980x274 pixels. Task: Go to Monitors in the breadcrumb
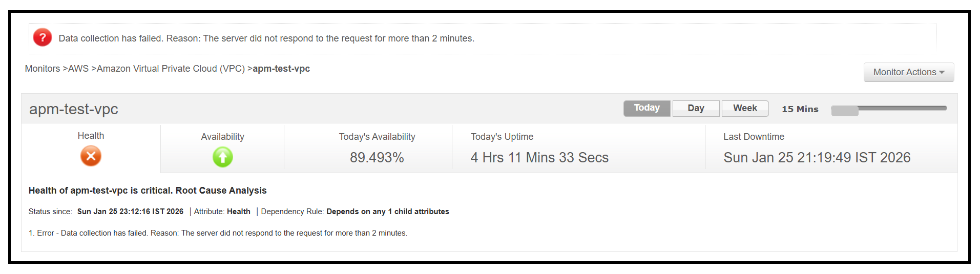click(x=43, y=69)
